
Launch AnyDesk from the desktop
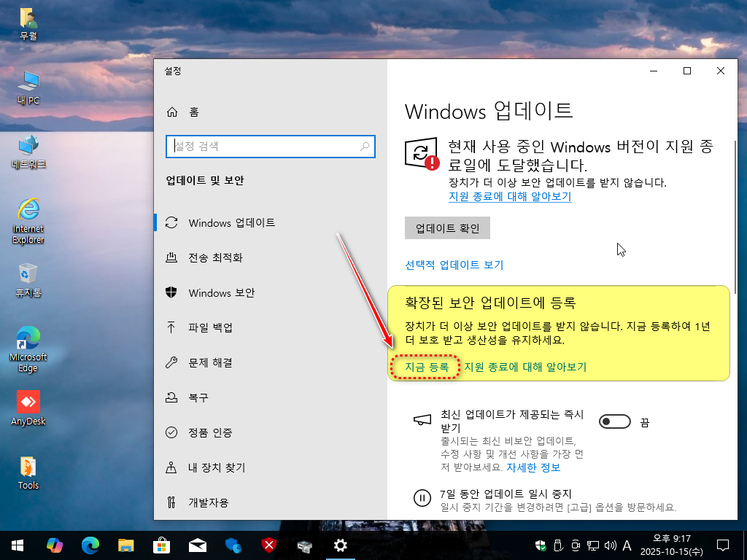coord(28,408)
